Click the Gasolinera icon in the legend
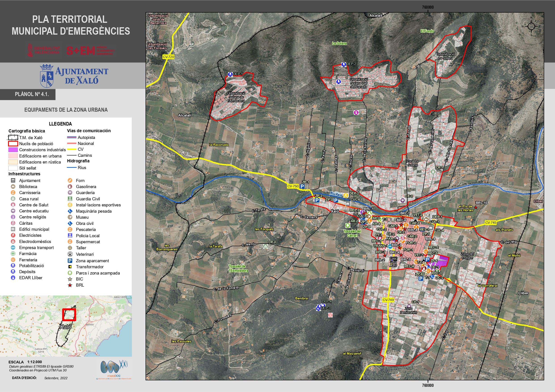 [70, 187]
